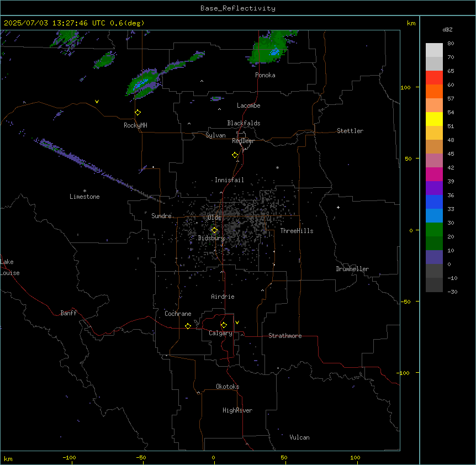Click the white plus marker west of Drumheller
The image size is (476, 465).
point(338,207)
